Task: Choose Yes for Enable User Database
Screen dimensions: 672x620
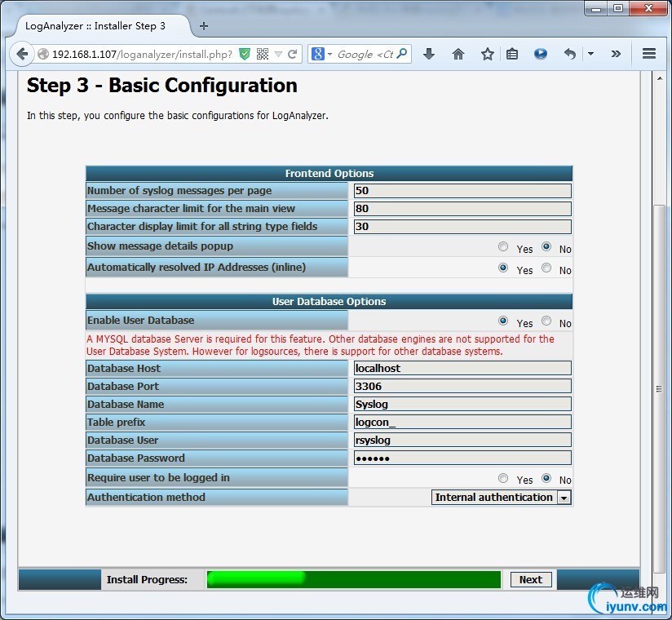Action: coord(503,321)
